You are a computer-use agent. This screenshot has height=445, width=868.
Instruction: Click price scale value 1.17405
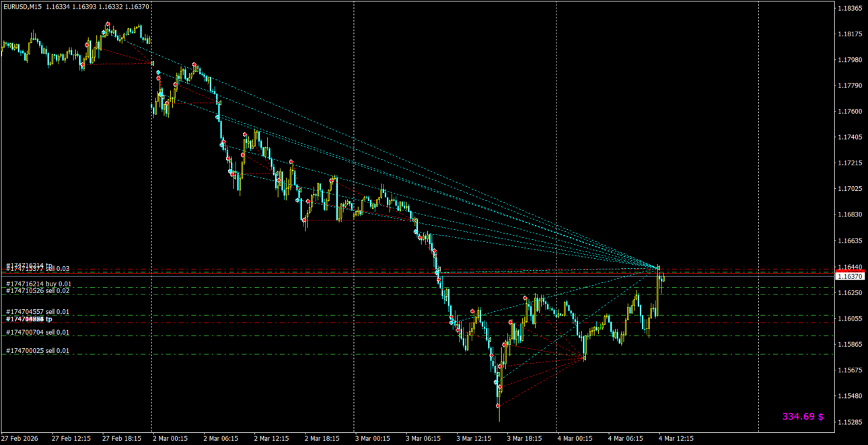tap(851, 137)
